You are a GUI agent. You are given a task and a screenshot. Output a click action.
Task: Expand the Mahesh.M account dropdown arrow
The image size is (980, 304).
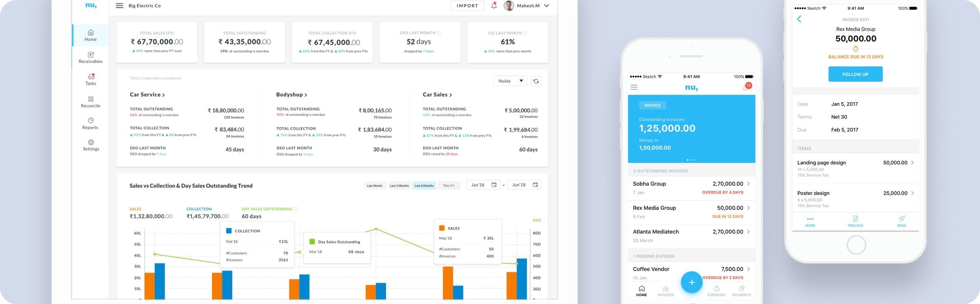[x=546, y=6]
